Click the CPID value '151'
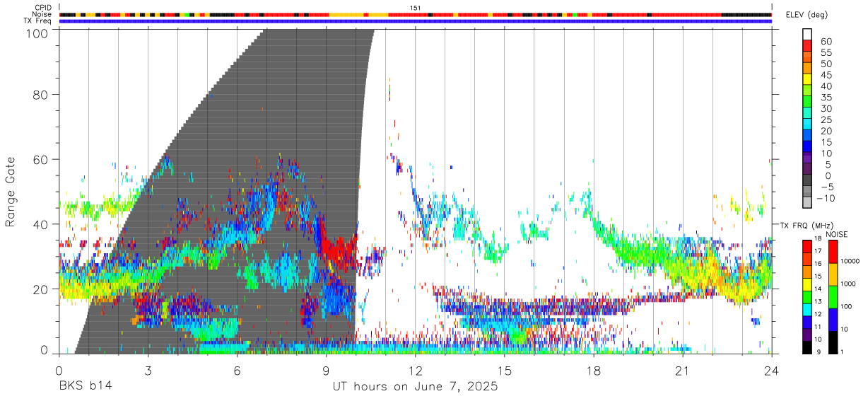This screenshot has width=868, height=401. pos(415,8)
